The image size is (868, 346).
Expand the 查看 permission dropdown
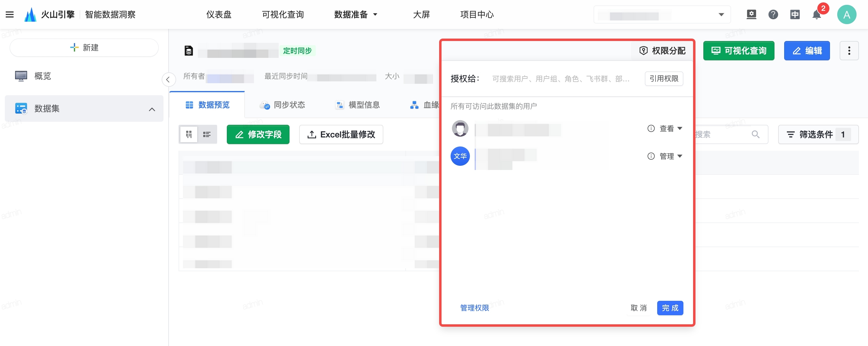(671, 129)
